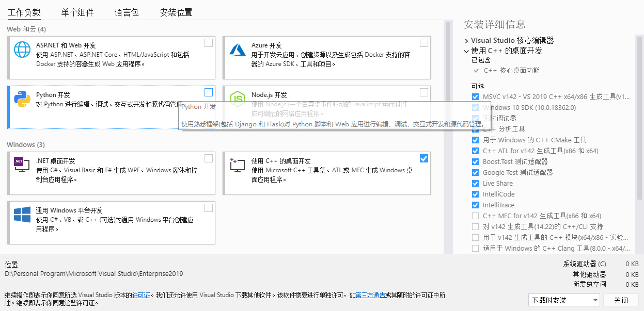
Task: Disable the IntelliTrace component
Action: (x=475, y=205)
